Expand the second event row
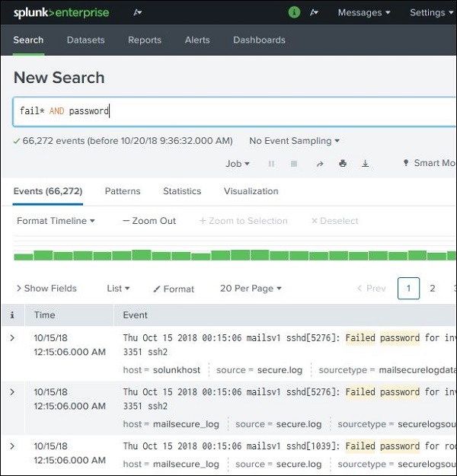Viewport: 457px width, 476px height. tap(12, 391)
